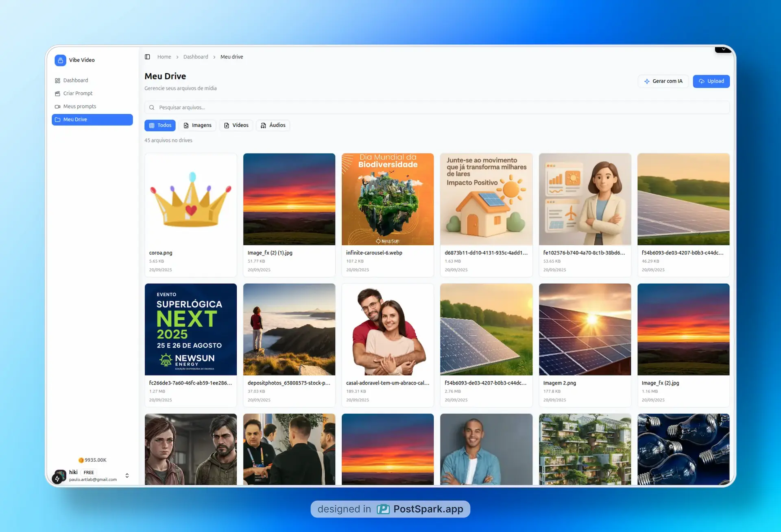Open Criar Prompt in sidebar
The width and height of the screenshot is (781, 532).
click(78, 93)
